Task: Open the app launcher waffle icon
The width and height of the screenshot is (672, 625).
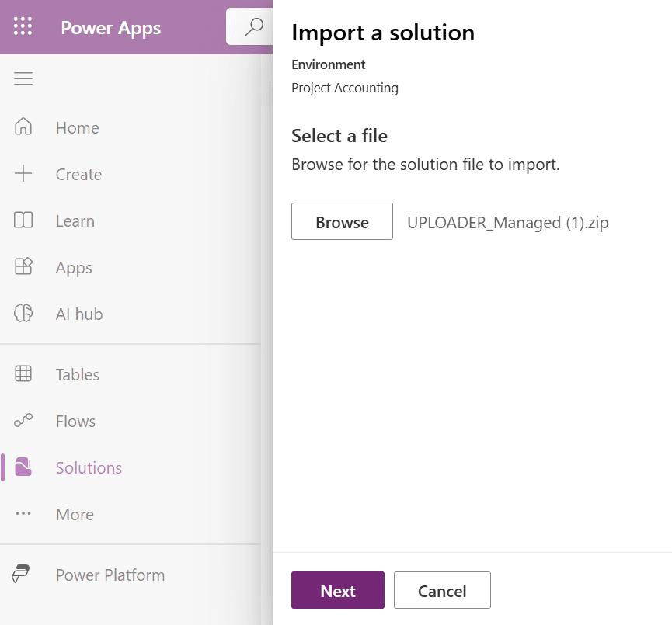Action: [23, 27]
